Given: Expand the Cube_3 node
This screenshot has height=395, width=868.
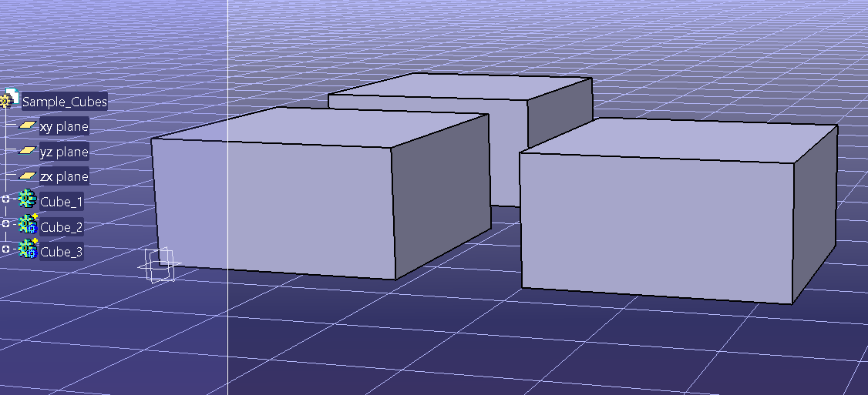Looking at the screenshot, I should (x=5, y=249).
